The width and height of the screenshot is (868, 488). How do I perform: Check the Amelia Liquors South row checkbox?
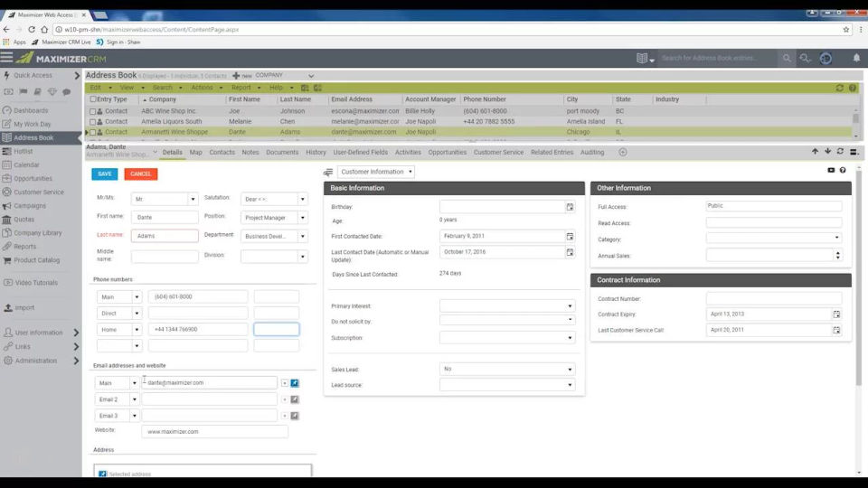click(x=93, y=122)
